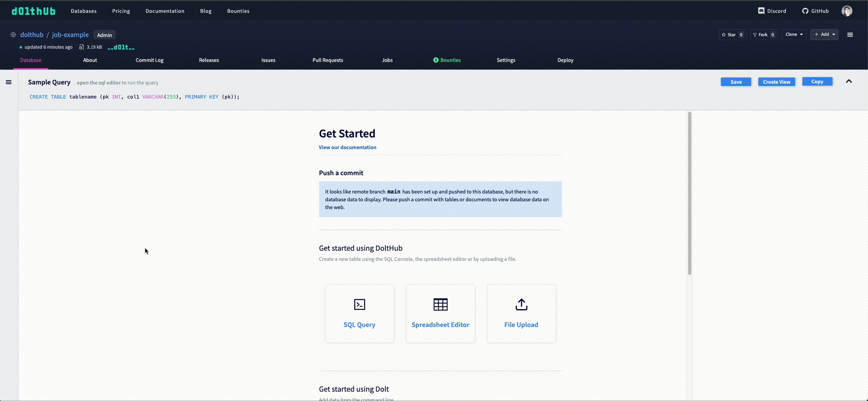Open the Add dropdown
Image resolution: width=868 pixels, height=401 pixels.
pyautogui.click(x=824, y=34)
